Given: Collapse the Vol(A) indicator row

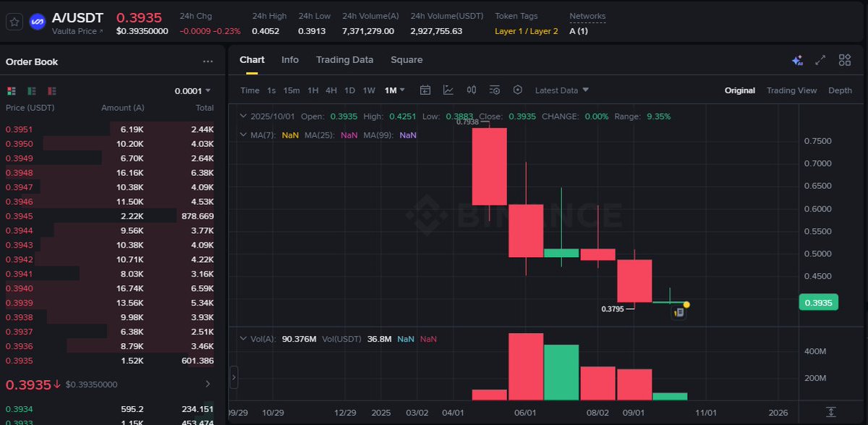Looking at the screenshot, I should click(243, 339).
